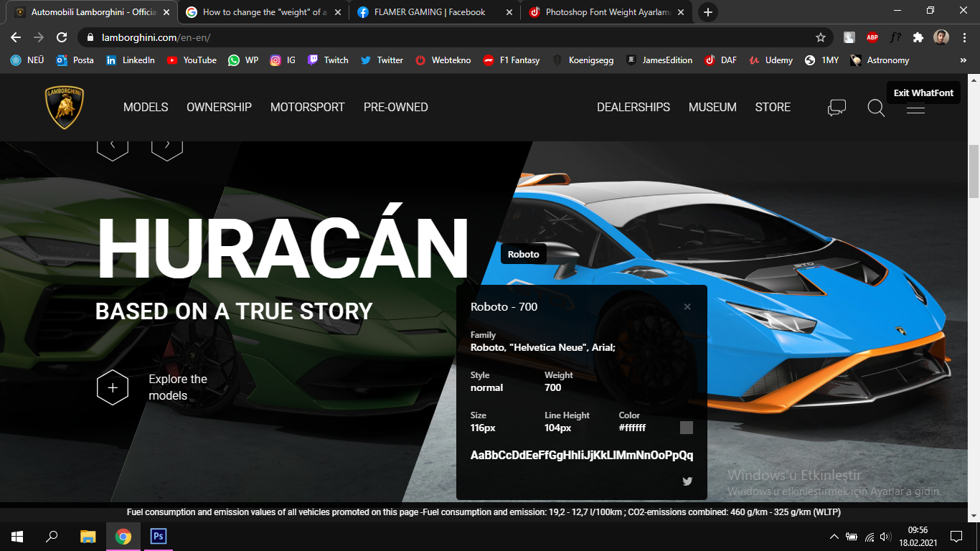Open the OWNERSHIP menu

tap(219, 108)
